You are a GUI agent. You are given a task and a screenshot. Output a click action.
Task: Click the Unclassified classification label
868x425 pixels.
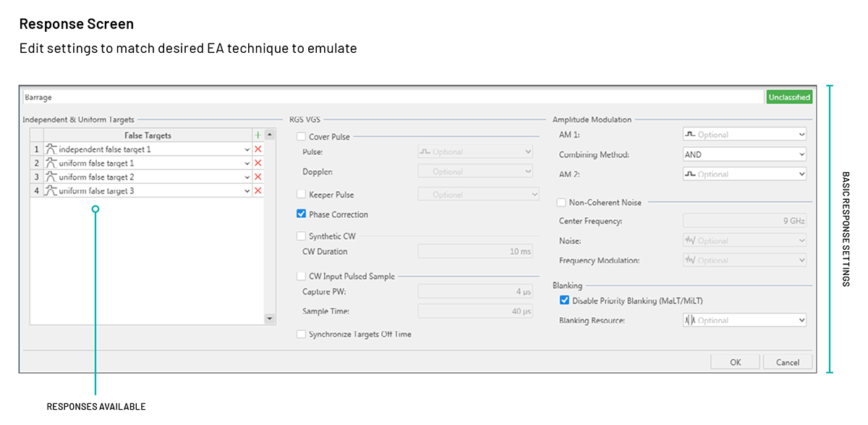(789, 97)
